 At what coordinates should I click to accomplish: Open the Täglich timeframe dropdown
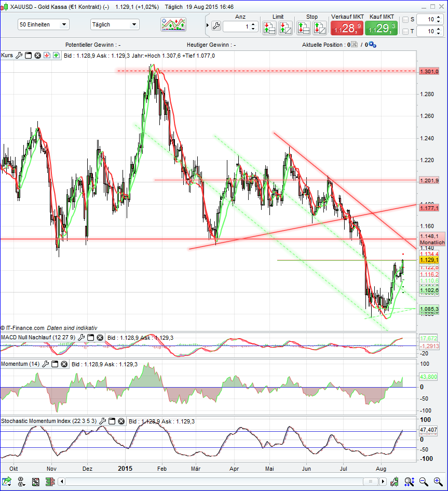coord(115,24)
